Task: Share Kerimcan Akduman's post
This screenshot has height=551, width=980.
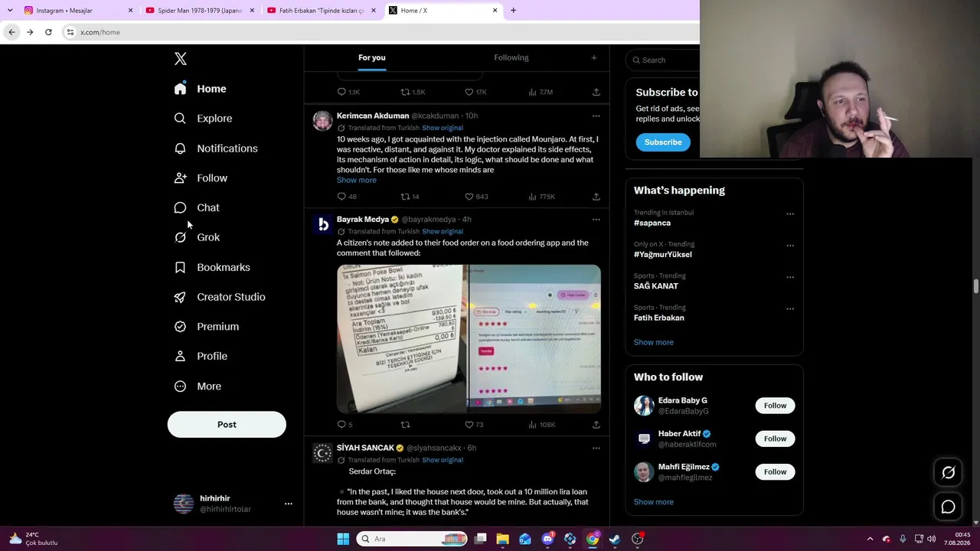Action: coord(596,197)
